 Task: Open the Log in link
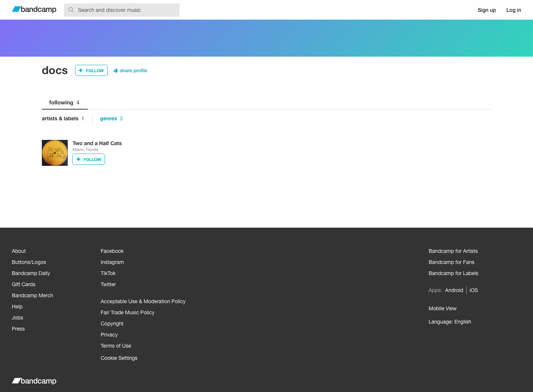(x=514, y=10)
